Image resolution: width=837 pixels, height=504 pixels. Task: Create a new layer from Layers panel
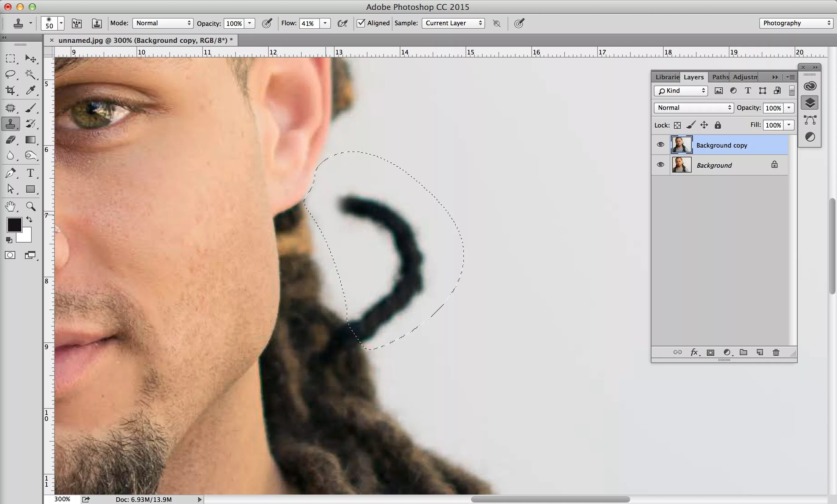tap(760, 353)
